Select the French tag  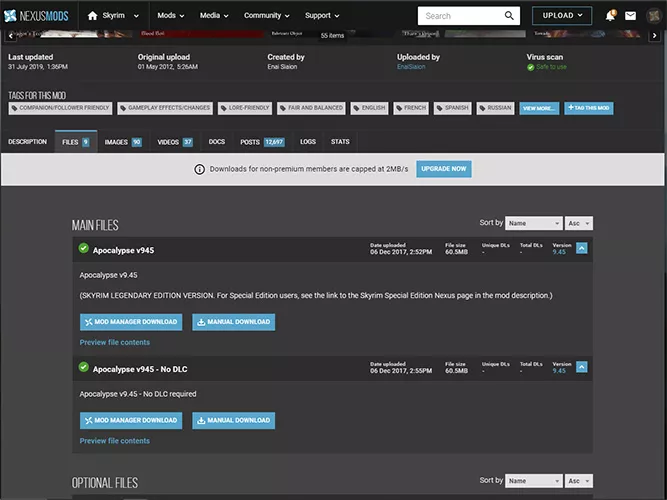click(x=411, y=108)
